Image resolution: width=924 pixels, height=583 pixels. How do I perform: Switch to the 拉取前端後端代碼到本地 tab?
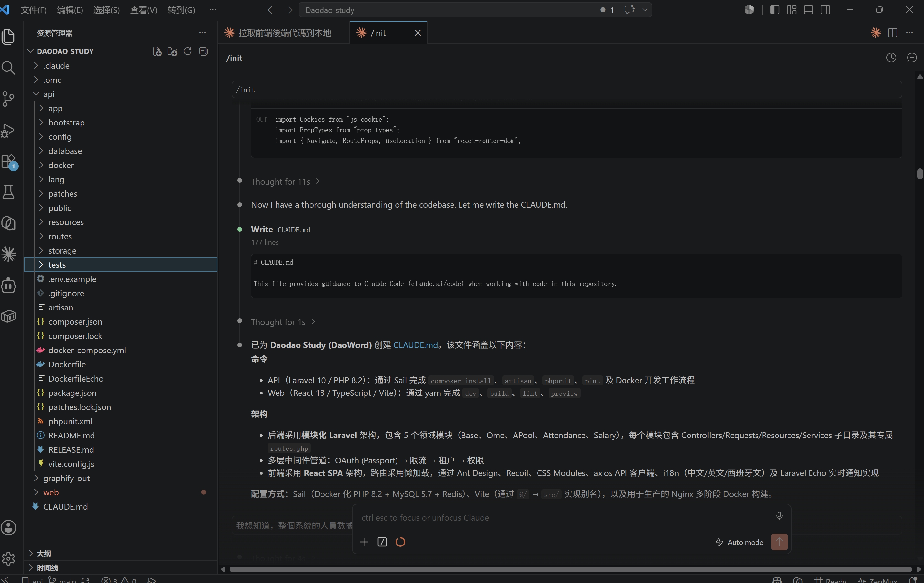[x=284, y=33]
